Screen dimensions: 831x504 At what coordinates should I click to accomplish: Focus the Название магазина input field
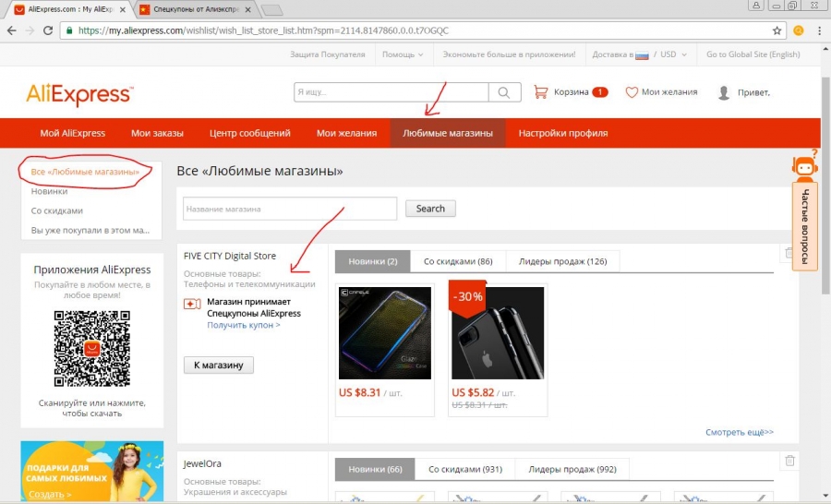tap(290, 209)
